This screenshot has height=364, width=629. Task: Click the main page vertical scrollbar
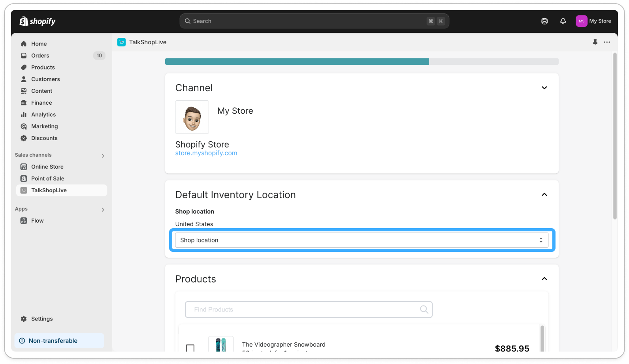click(x=615, y=136)
